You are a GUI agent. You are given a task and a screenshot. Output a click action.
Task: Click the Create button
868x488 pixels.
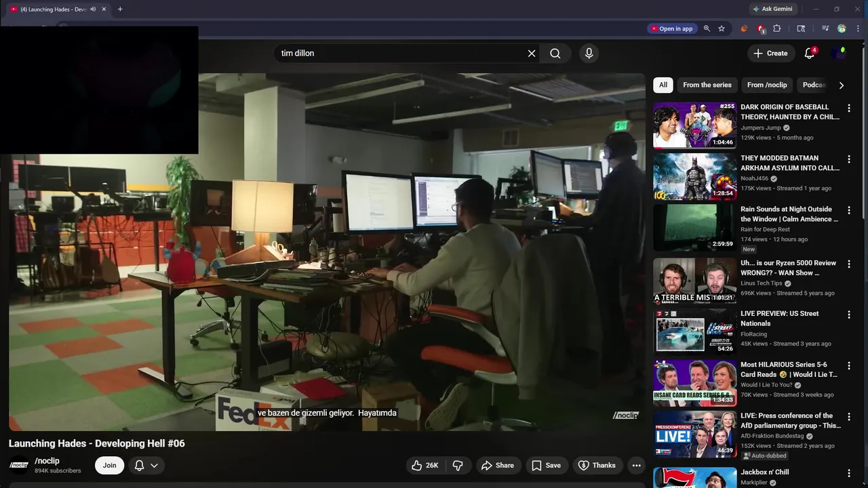tap(770, 54)
